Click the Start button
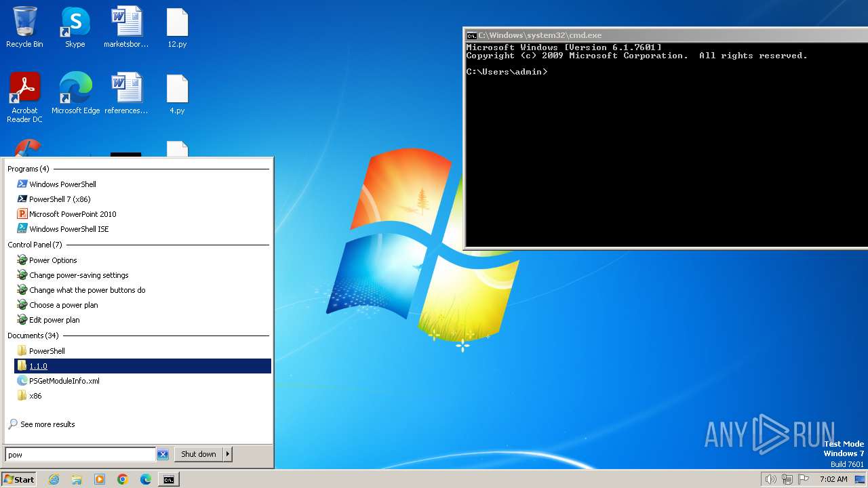 tap(19, 479)
